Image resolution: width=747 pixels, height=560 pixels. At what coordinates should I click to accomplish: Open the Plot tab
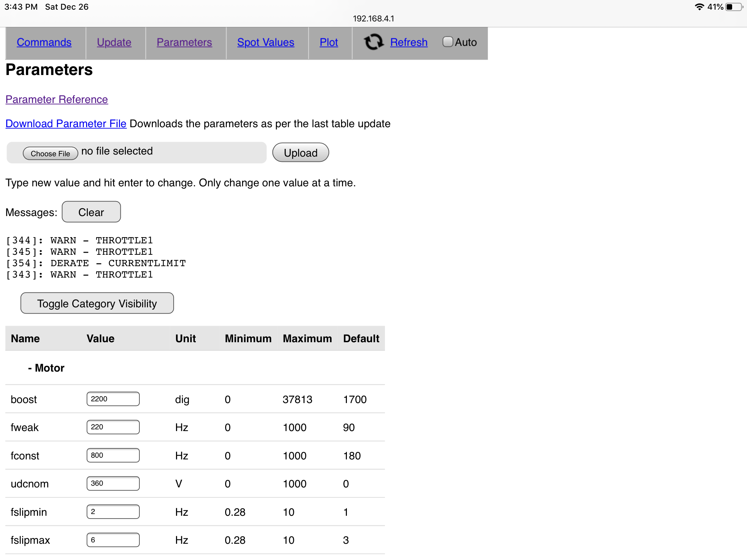pyautogui.click(x=329, y=42)
